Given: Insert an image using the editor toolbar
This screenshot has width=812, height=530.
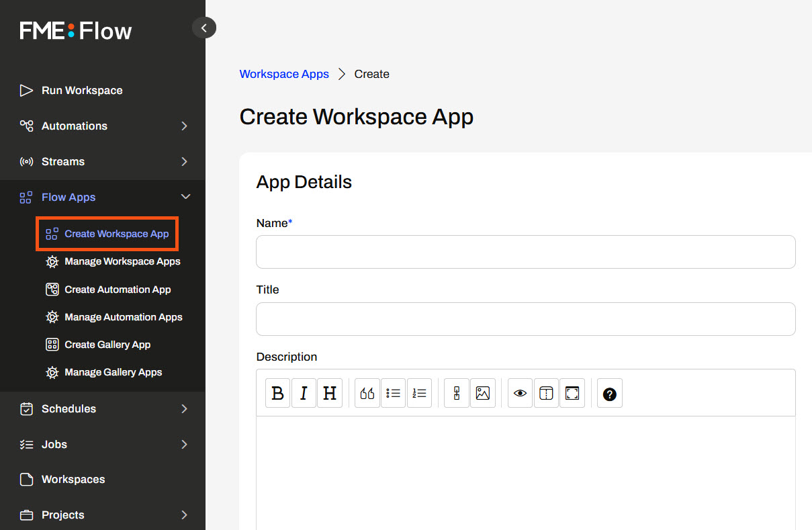Looking at the screenshot, I should [483, 394].
